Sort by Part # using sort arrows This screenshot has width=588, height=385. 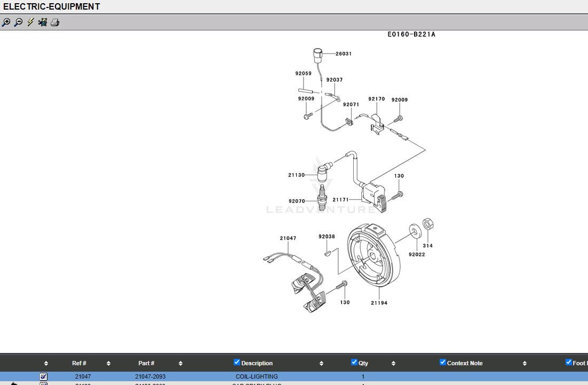[x=180, y=364]
